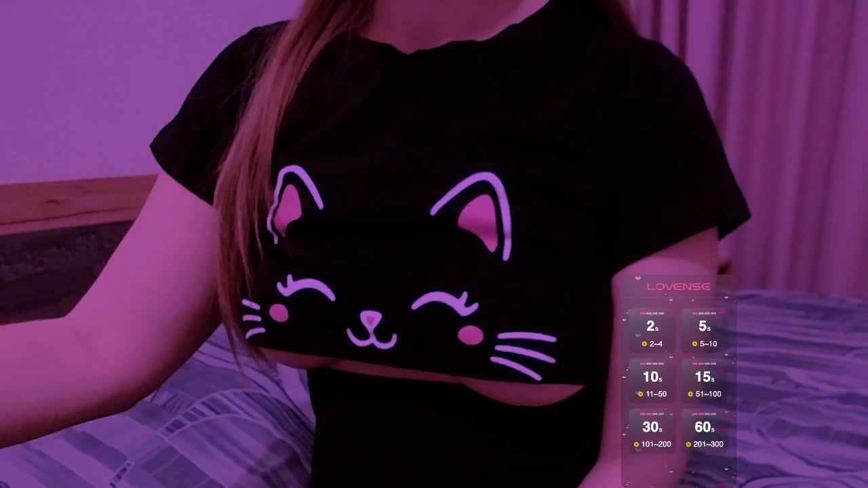Click the heart icon above the Lovense logo

(x=638, y=278)
